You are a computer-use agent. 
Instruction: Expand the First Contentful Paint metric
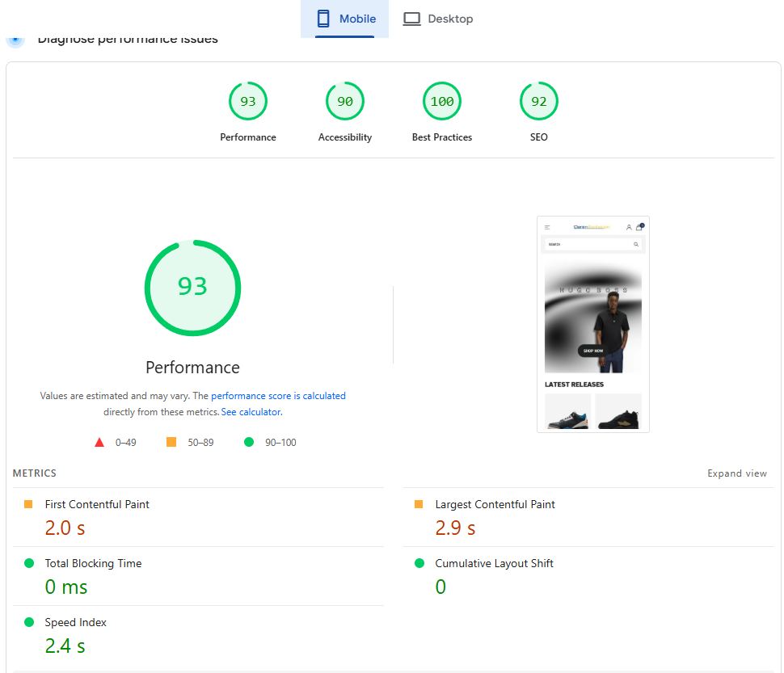coord(97,504)
